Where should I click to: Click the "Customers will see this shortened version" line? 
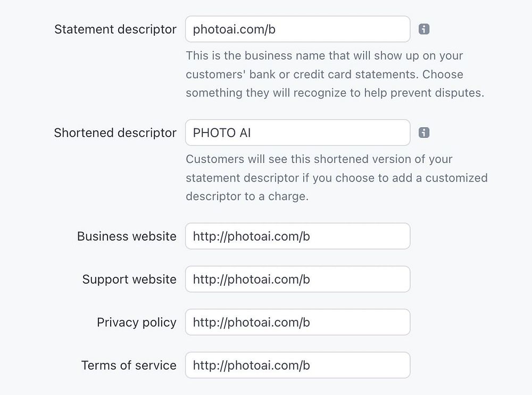point(319,159)
